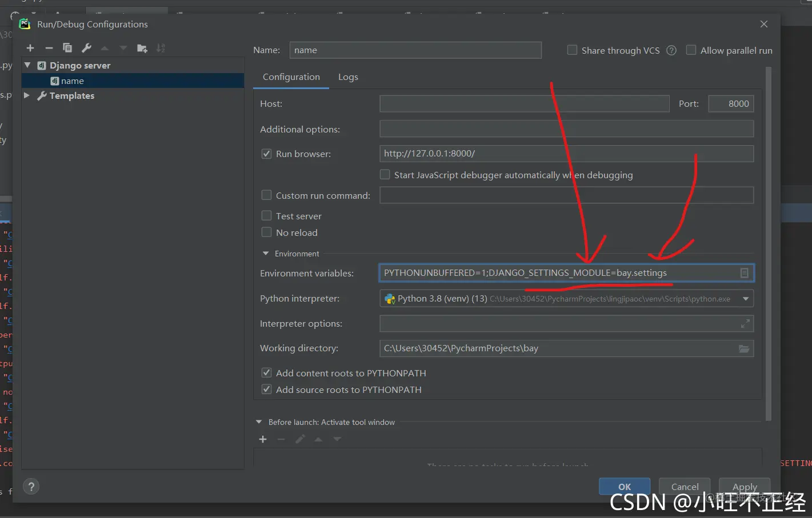Move before launch task up
The image size is (812, 518).
pos(318,439)
